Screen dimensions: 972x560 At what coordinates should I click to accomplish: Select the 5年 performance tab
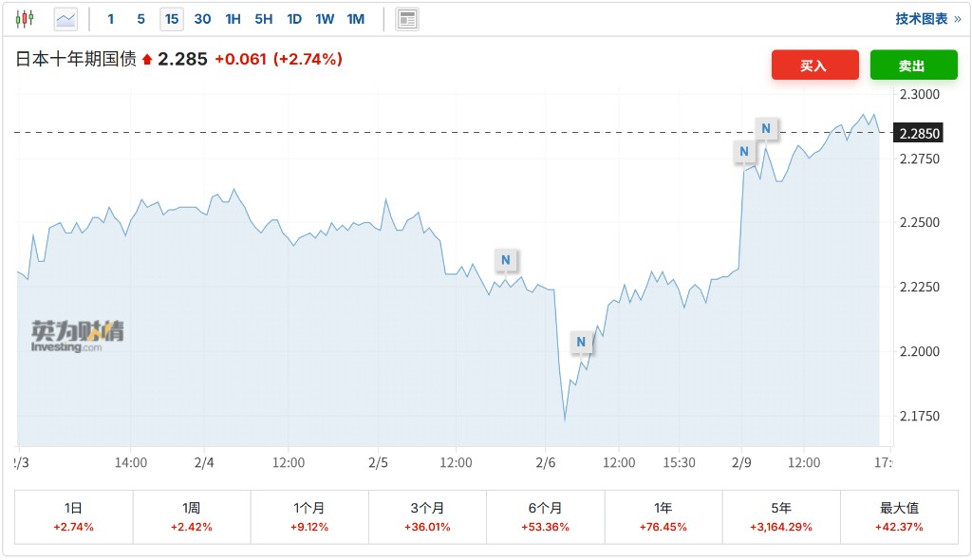(x=780, y=516)
